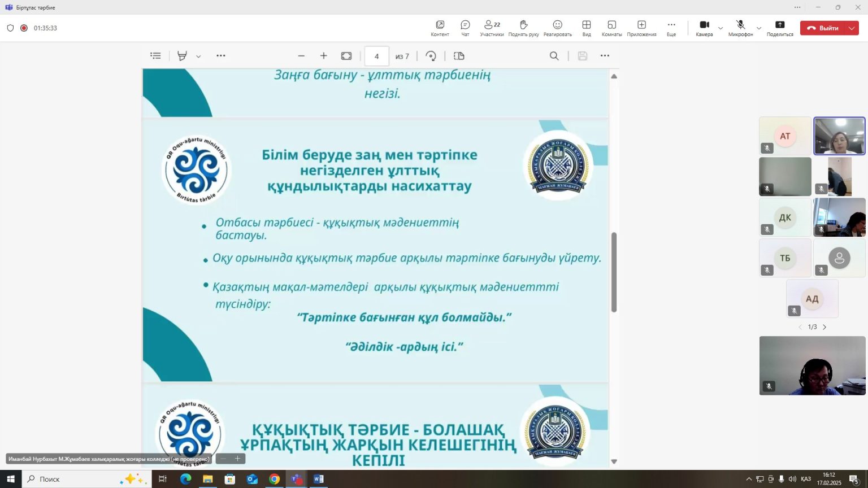Viewport: 868px width, 488px height.
Task: Toggle the Микрофон microphone mute
Action: point(740,28)
